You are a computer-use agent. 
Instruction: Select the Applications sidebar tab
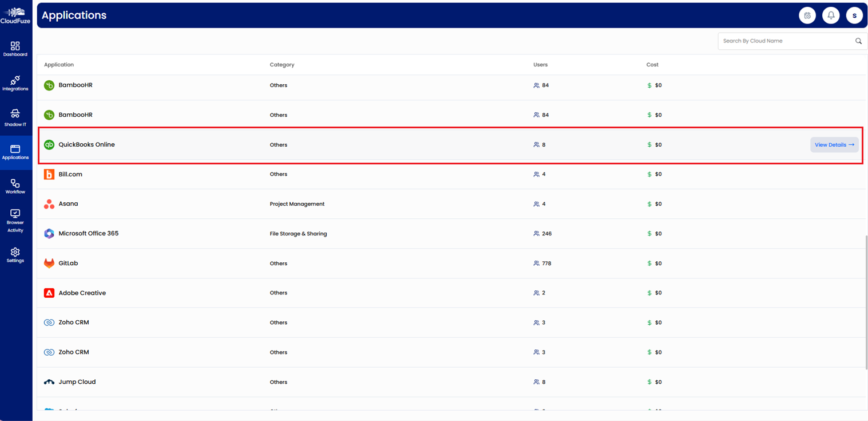(15, 150)
